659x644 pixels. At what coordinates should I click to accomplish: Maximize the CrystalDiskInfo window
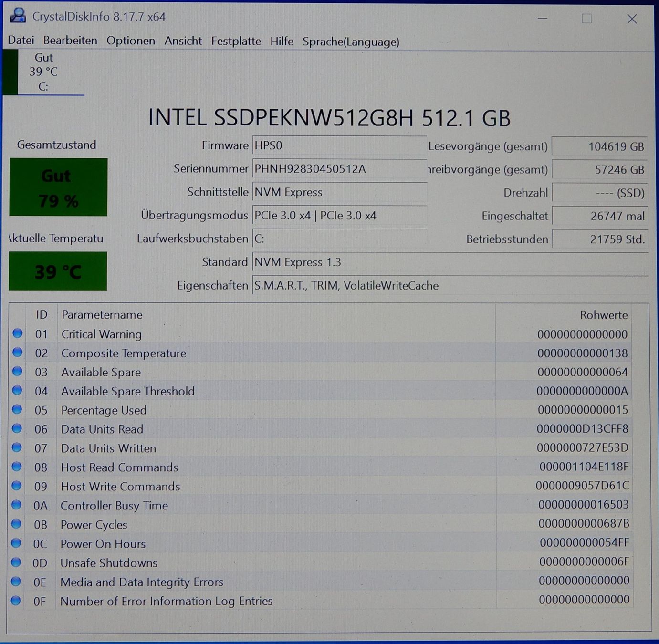coord(586,19)
